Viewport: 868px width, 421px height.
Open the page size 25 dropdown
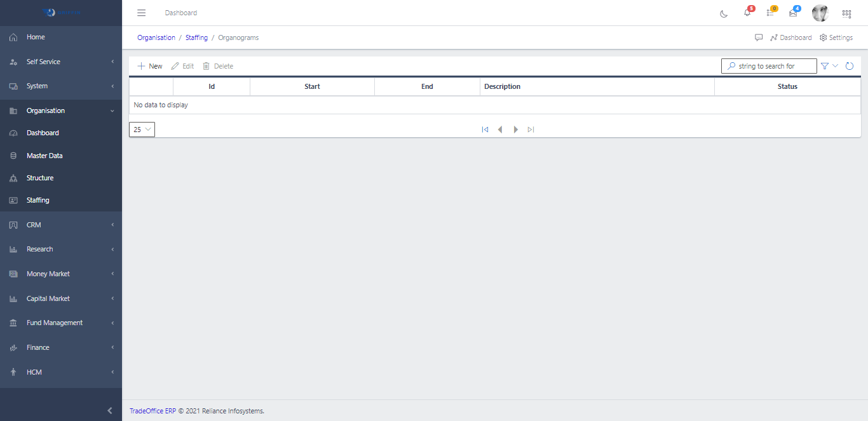pyautogui.click(x=142, y=130)
